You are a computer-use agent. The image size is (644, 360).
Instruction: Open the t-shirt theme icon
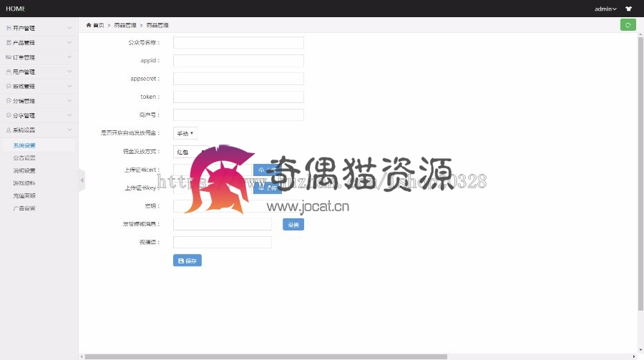click(x=628, y=9)
